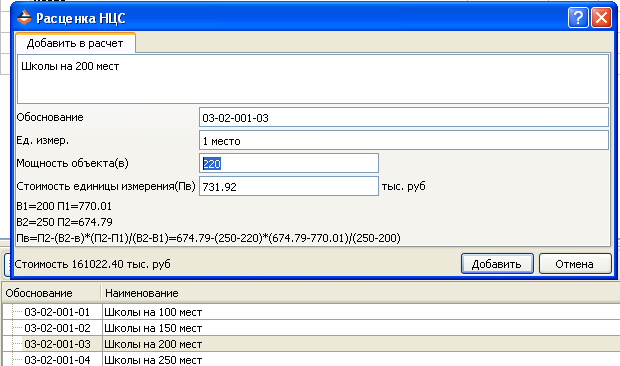
Task: Select tree row 03-02-001-01
Action: click(57, 312)
